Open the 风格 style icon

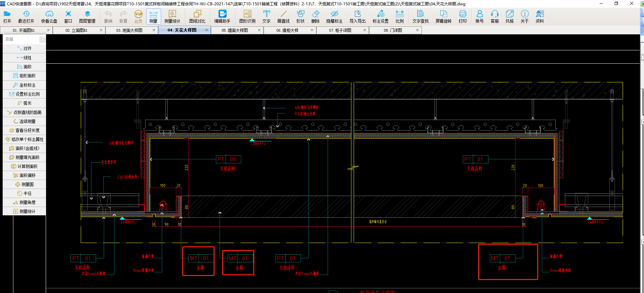tap(510, 16)
